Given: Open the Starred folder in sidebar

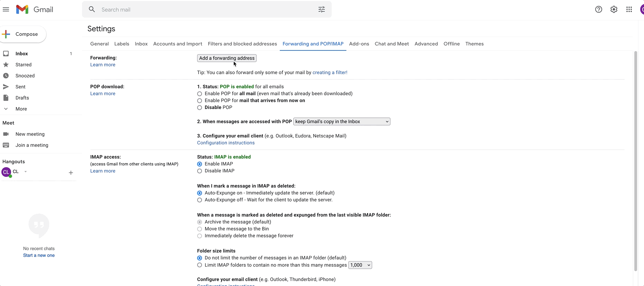Looking at the screenshot, I should click(x=24, y=65).
